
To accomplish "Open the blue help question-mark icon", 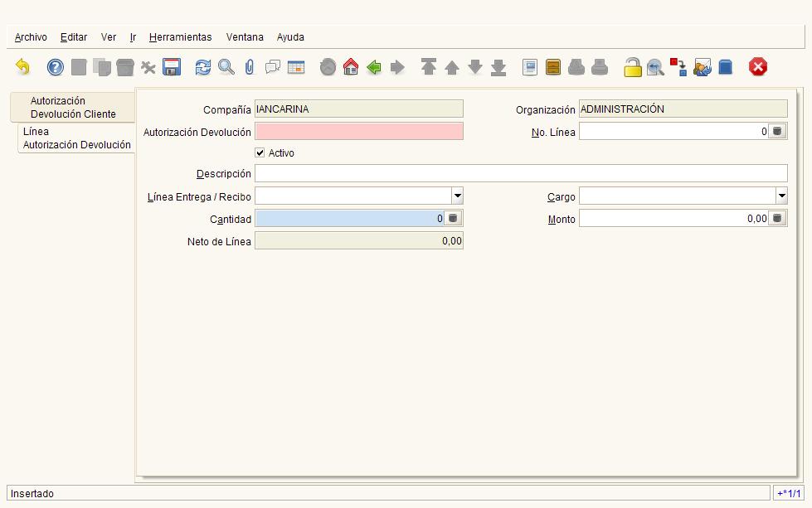I will coord(56,67).
